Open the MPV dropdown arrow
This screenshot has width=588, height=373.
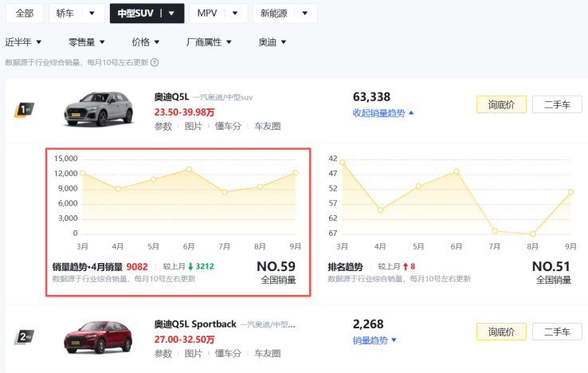point(235,14)
